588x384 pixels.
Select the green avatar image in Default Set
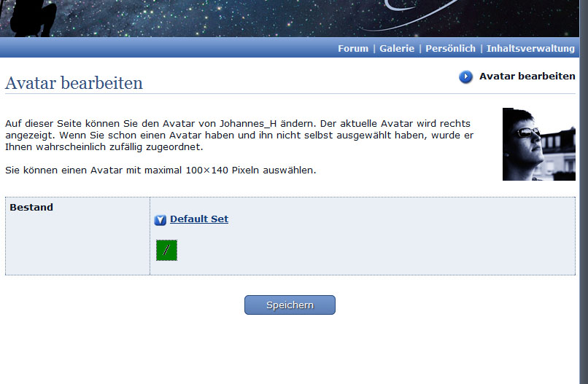pyautogui.click(x=166, y=250)
